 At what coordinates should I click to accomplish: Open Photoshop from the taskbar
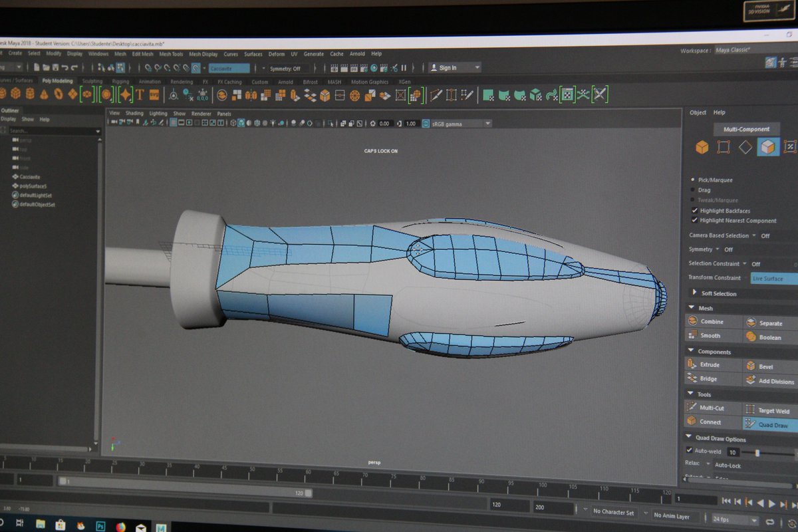(x=100, y=525)
